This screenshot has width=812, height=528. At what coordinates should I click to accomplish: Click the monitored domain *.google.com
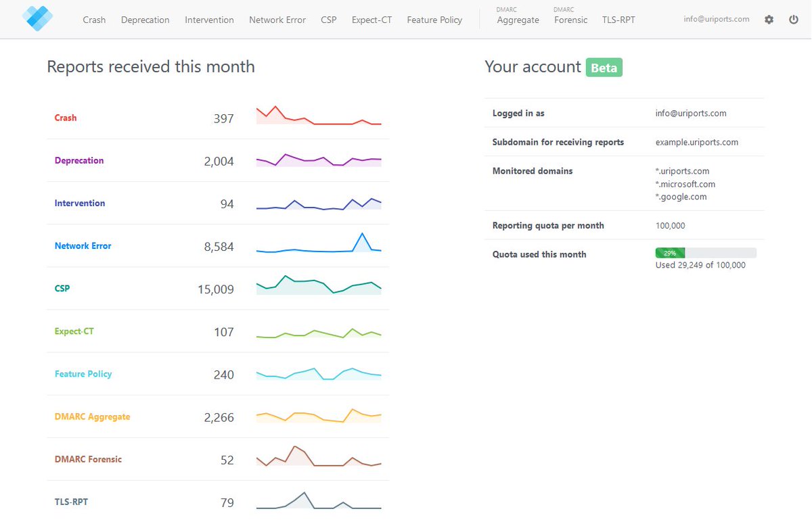point(681,197)
